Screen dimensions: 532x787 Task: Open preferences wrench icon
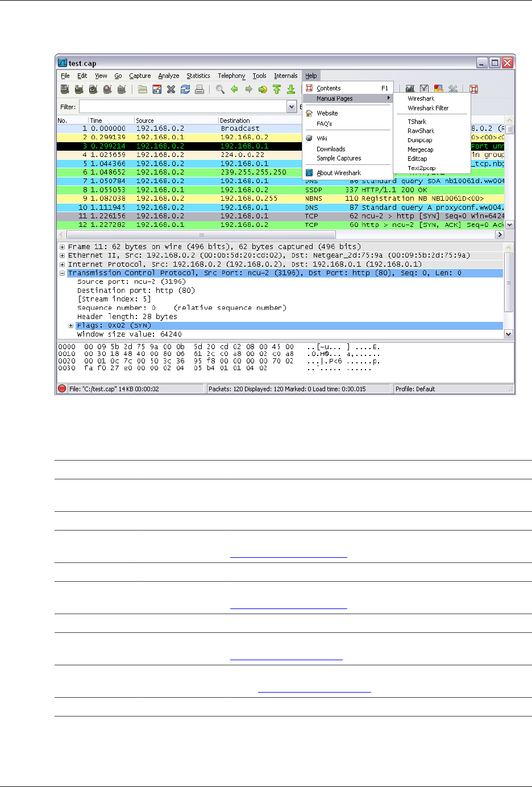point(452,89)
